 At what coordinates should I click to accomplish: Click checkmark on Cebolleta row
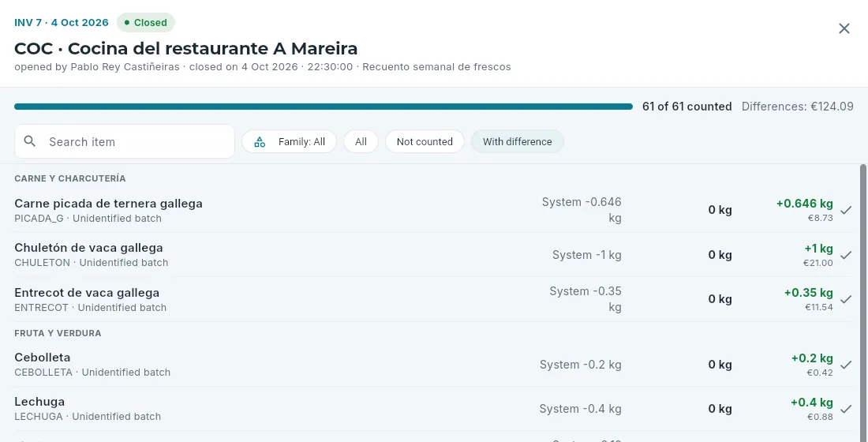click(x=846, y=365)
